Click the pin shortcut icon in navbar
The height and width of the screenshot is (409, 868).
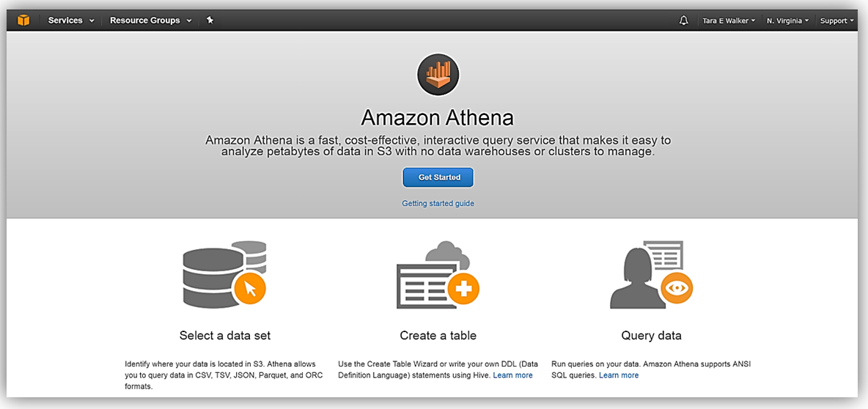pos(210,21)
